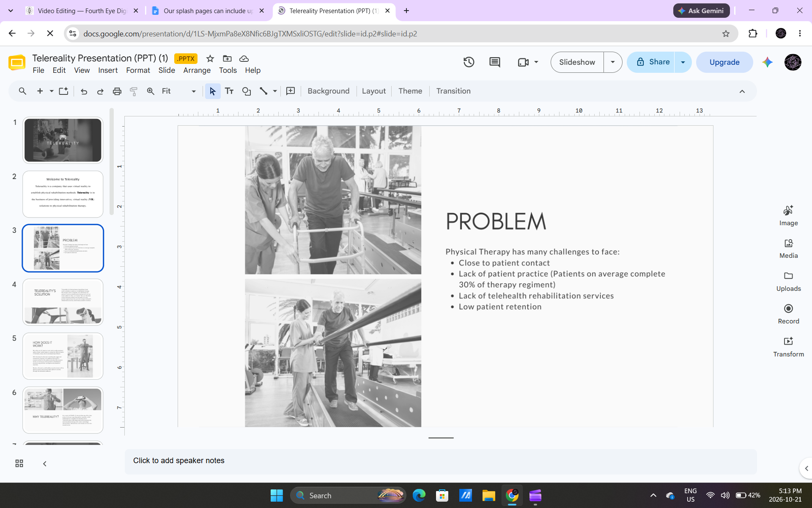This screenshot has width=812, height=508.
Task: Open the Fit zoom level dropdown
Action: [x=179, y=91]
